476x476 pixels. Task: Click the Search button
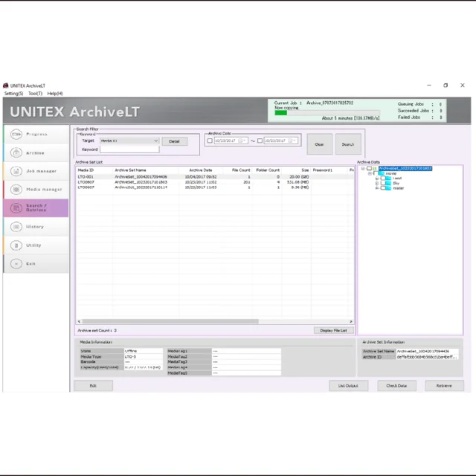tap(348, 144)
